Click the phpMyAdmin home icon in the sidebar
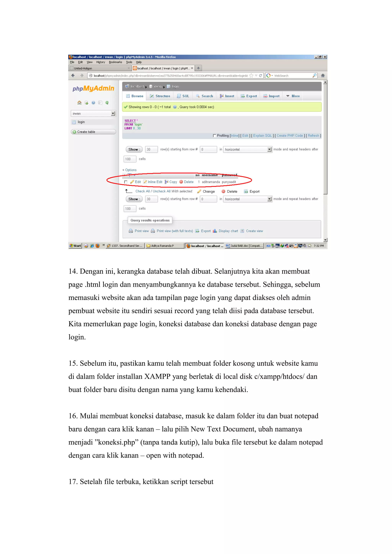Screen dimensions: 392x554 (79, 103)
